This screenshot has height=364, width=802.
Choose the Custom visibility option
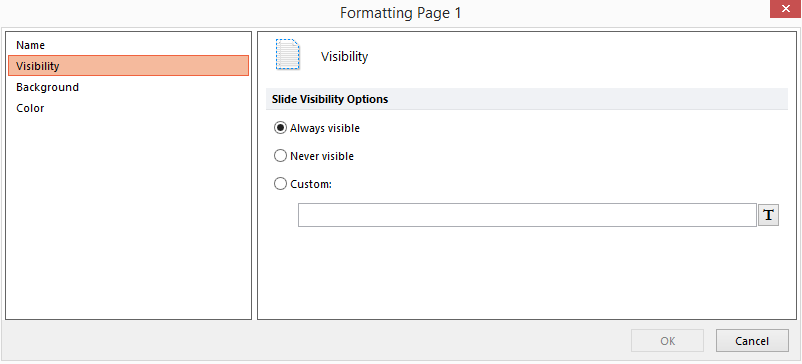click(303, 184)
